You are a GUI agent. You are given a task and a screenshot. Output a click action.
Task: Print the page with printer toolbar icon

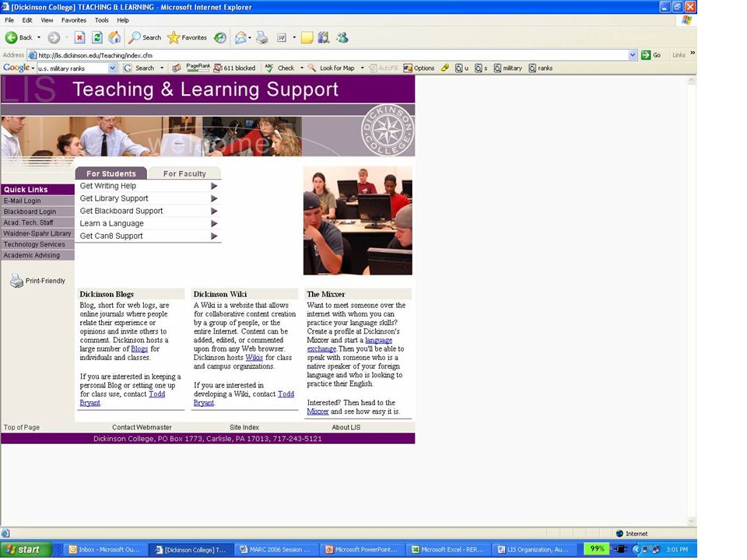click(x=262, y=37)
